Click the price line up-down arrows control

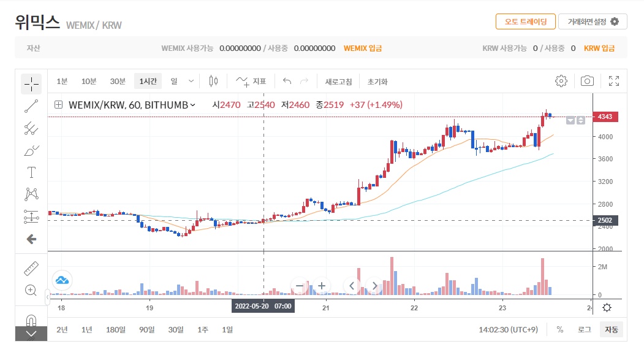click(581, 120)
